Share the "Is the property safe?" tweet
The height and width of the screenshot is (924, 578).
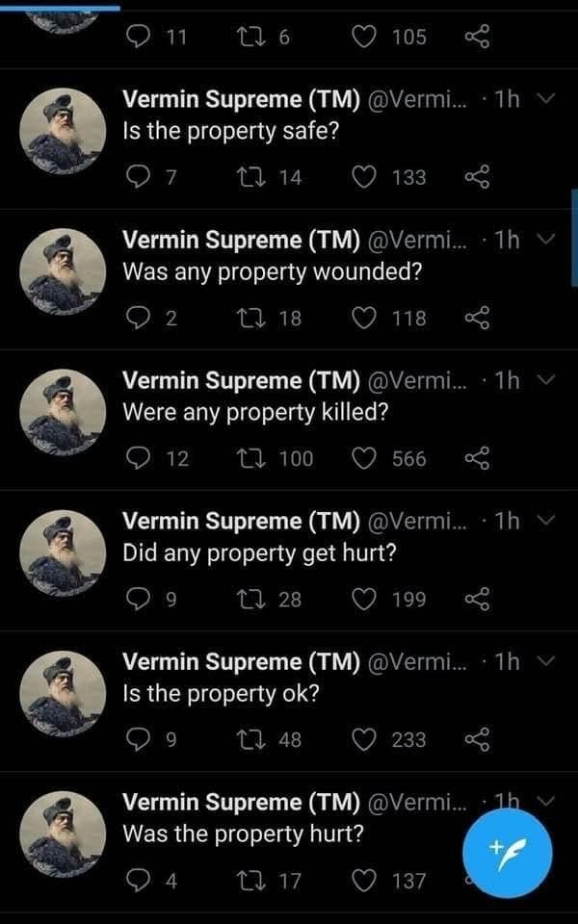pos(477,177)
